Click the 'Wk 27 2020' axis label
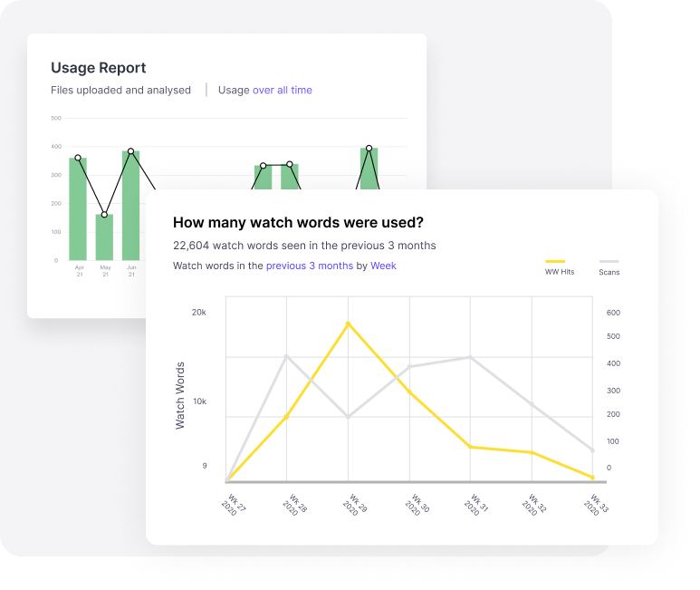This screenshot has width=700, height=590. [234, 505]
